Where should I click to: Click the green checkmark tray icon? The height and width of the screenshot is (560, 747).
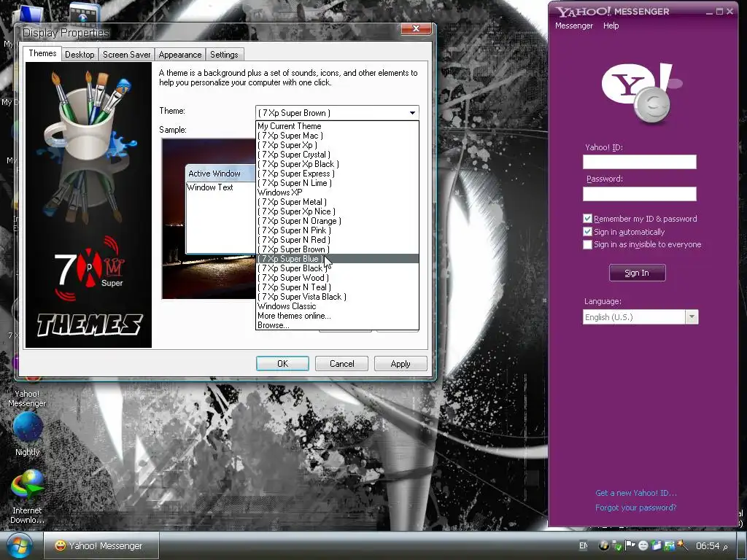[617, 545]
